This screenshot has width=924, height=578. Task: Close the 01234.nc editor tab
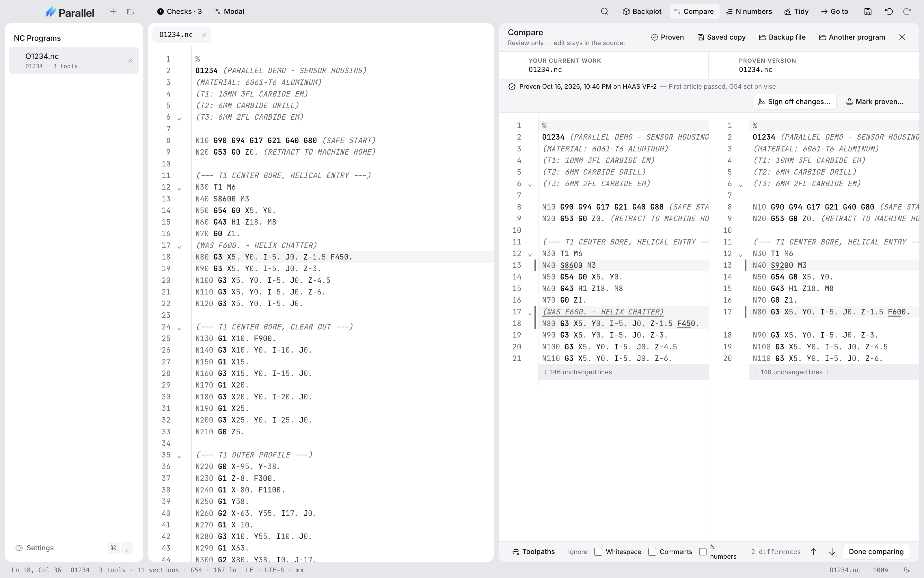[x=204, y=35]
